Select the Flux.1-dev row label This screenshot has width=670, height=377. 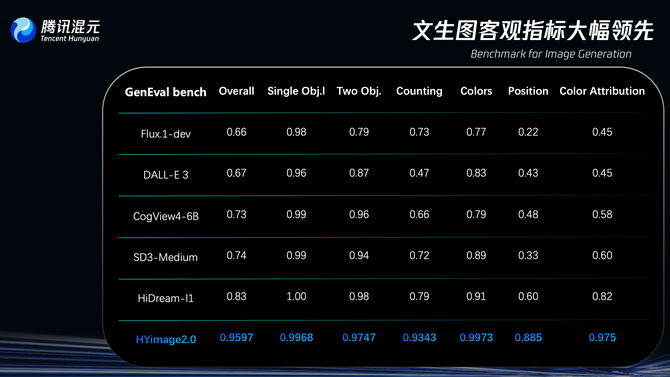coord(165,134)
